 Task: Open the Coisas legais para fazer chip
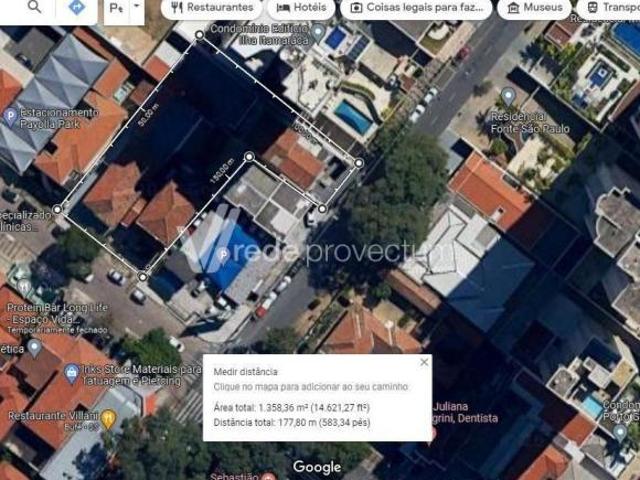click(x=416, y=7)
